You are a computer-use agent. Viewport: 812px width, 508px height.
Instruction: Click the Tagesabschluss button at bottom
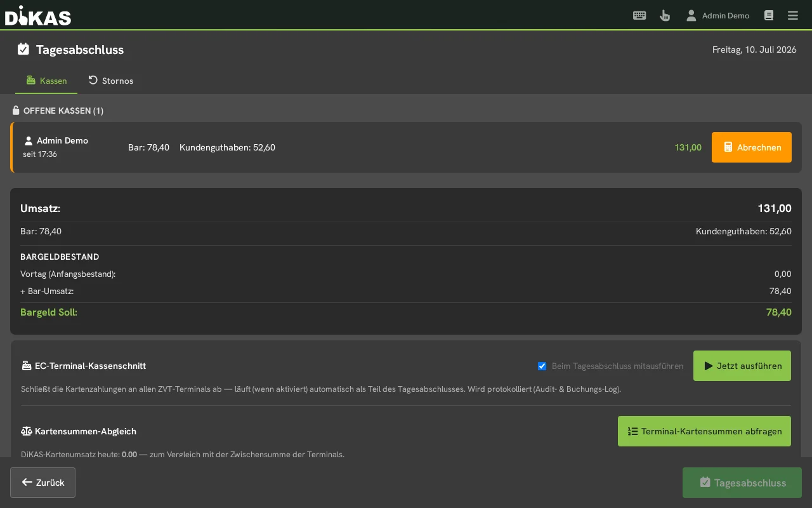click(742, 483)
